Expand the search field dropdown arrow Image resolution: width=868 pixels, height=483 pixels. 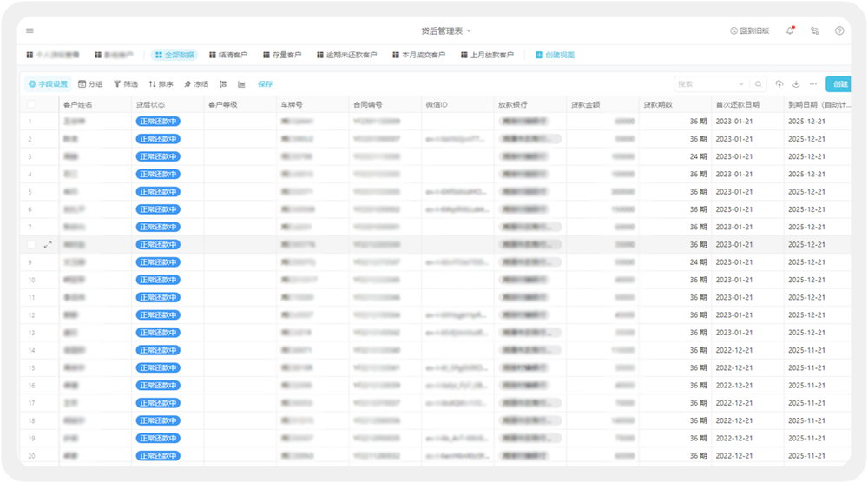742,84
